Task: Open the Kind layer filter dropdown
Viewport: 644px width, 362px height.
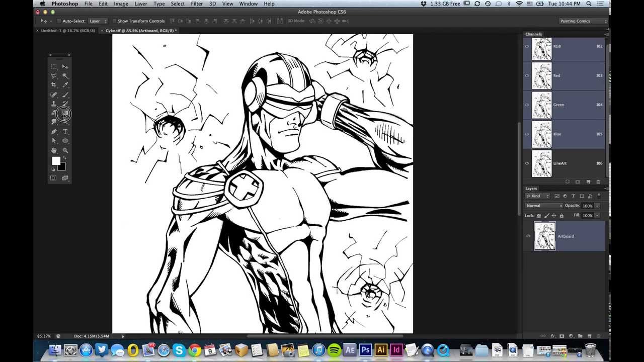Action: (x=537, y=196)
